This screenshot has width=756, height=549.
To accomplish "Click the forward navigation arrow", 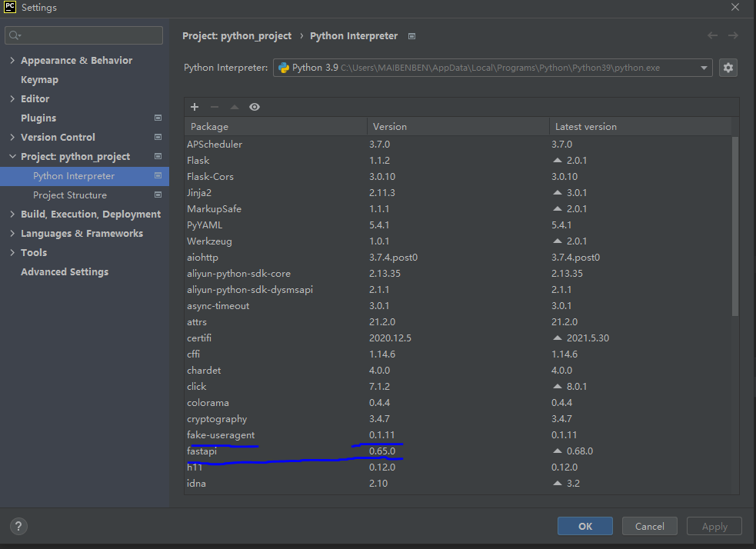I will point(734,35).
